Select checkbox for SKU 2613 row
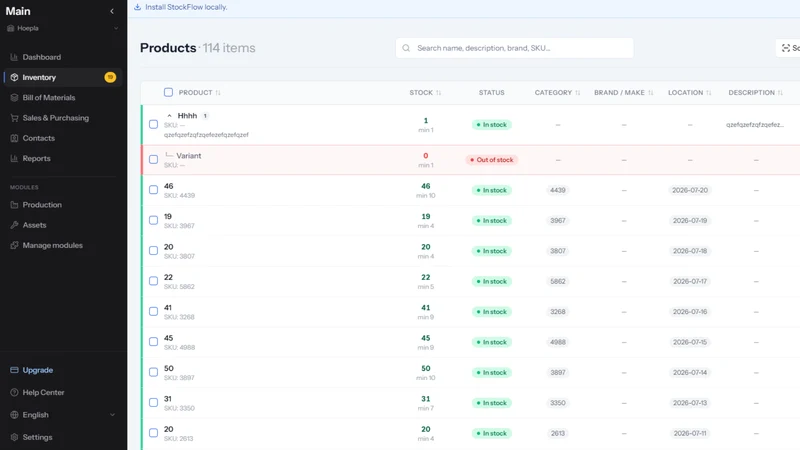This screenshot has height=450, width=800. click(x=154, y=433)
